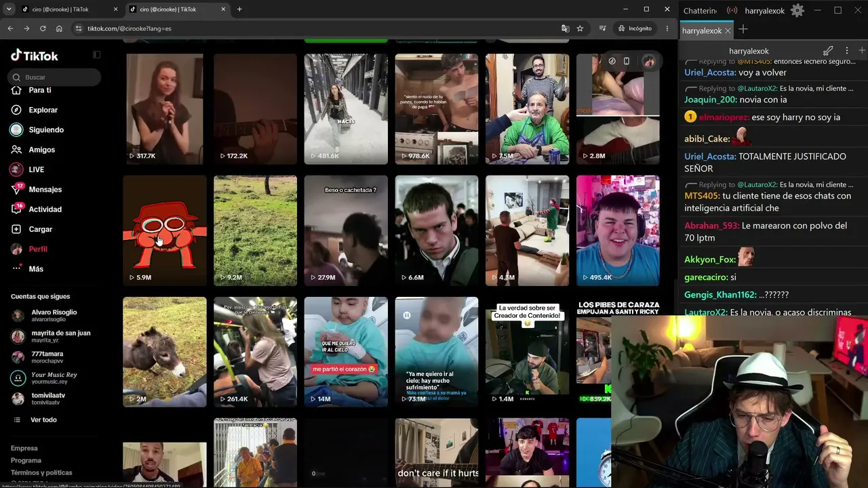Click the Empresa footer link

(x=24, y=448)
